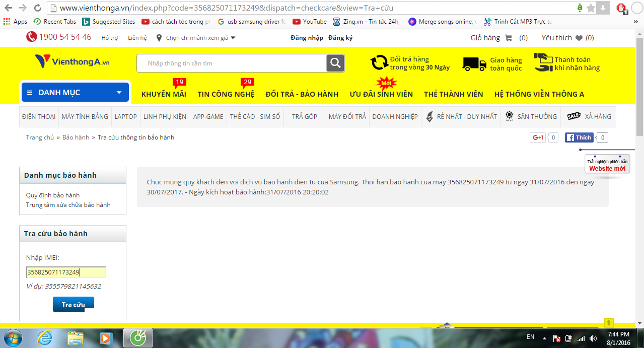Select the MÁY TÍNH BẢNG category tab
This screenshot has height=348, width=644.
click(x=85, y=116)
